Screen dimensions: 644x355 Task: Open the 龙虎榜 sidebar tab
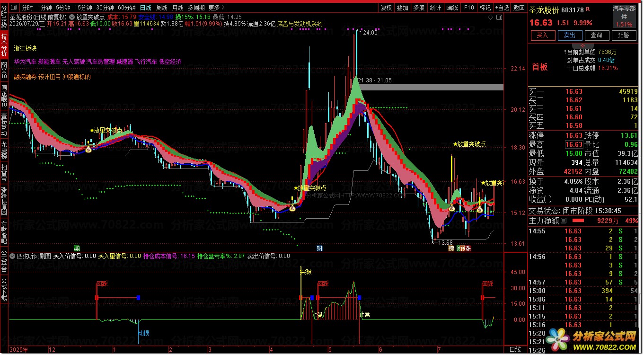(4, 149)
